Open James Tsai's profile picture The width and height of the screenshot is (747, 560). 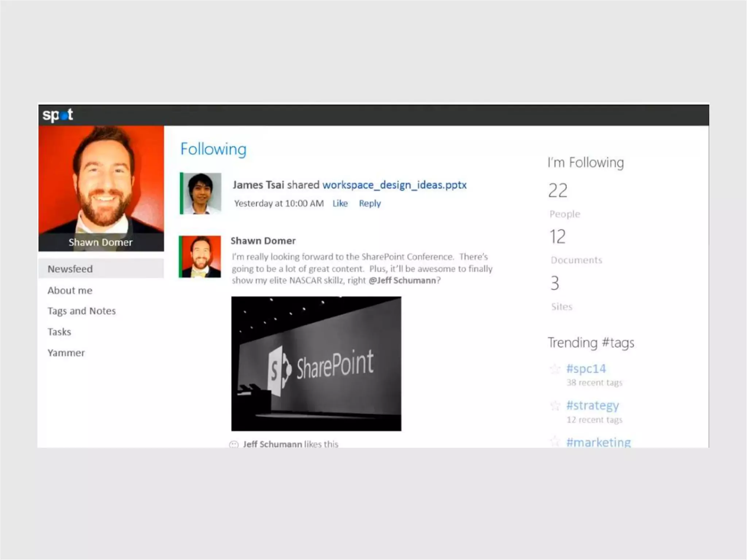[x=202, y=193]
